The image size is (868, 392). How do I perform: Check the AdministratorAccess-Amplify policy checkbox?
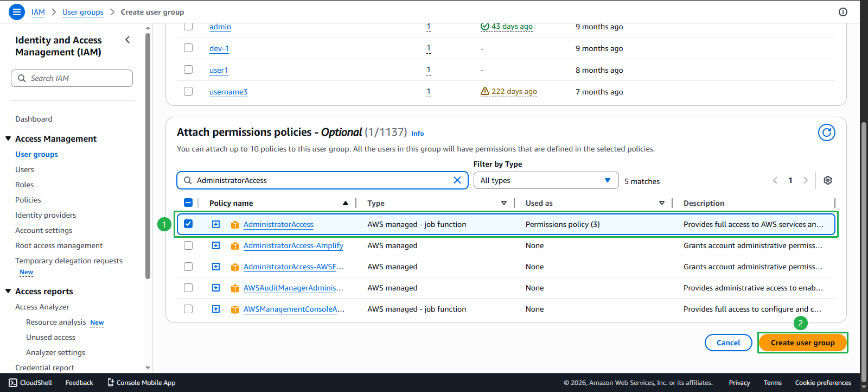coord(188,245)
